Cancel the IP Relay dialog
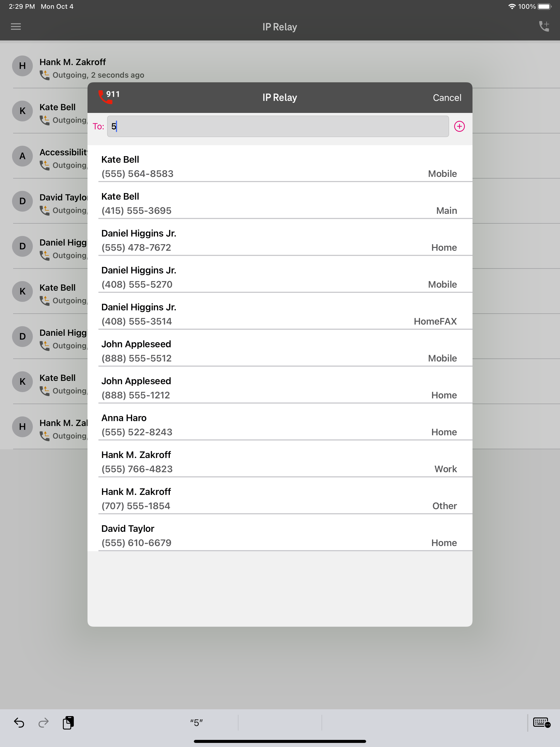 point(447,98)
